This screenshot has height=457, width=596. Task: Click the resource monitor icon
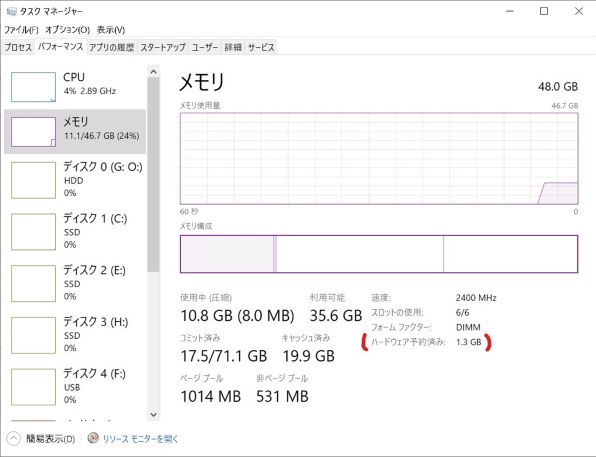(93, 438)
